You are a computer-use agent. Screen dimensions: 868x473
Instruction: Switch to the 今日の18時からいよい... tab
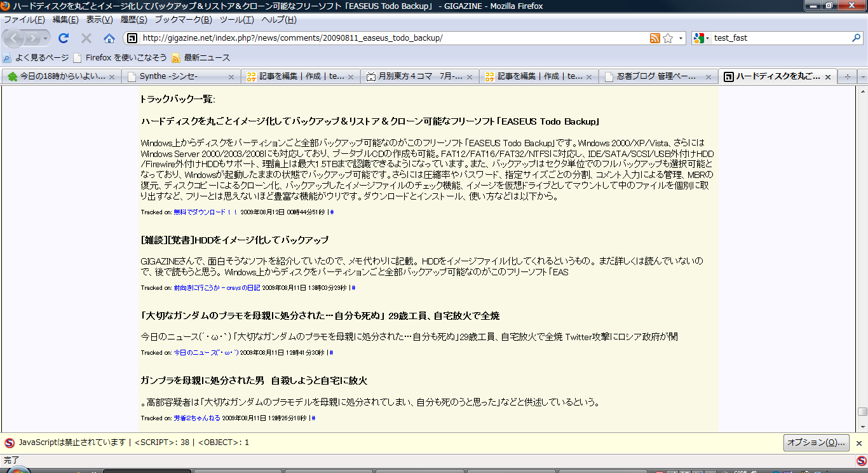tap(62, 76)
